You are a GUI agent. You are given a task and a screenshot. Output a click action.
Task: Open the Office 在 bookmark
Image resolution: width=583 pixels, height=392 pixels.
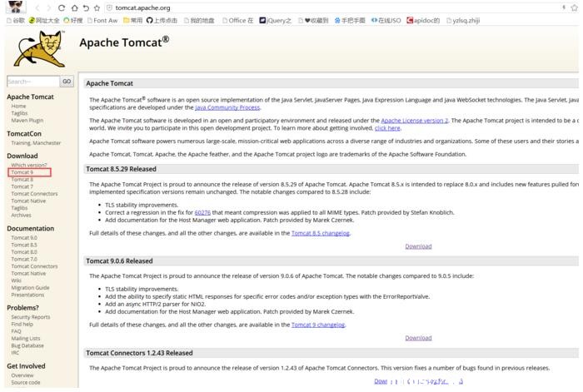coord(237,21)
